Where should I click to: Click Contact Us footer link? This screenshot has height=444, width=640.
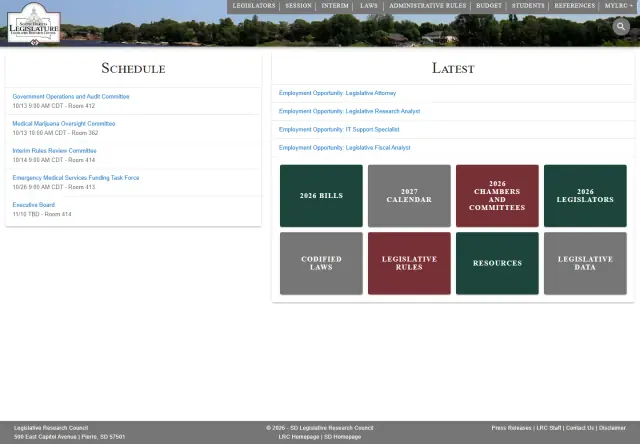pyautogui.click(x=580, y=428)
